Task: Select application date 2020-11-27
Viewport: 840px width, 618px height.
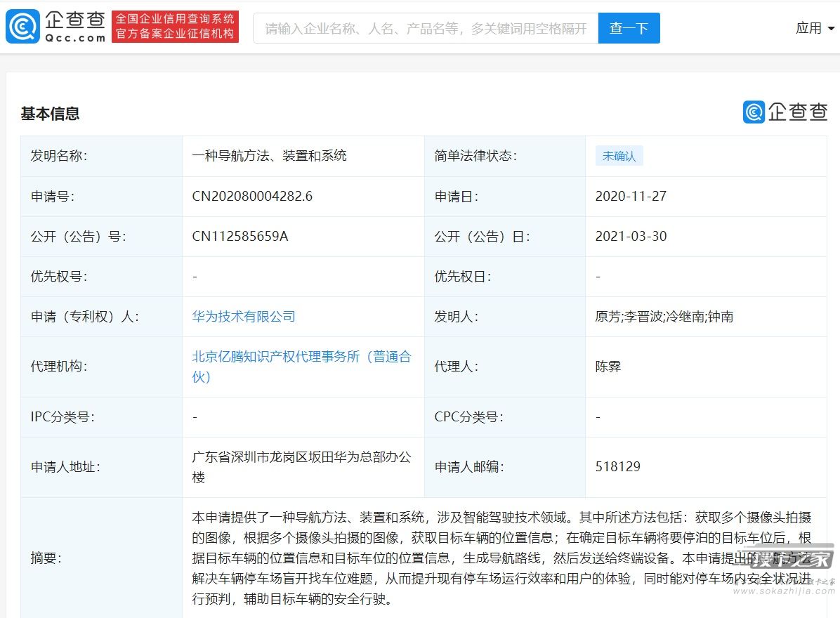Action: [x=631, y=196]
